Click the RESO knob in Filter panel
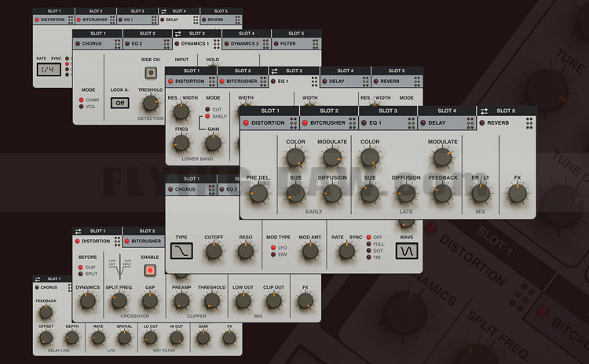589x364 pixels. 246,252
